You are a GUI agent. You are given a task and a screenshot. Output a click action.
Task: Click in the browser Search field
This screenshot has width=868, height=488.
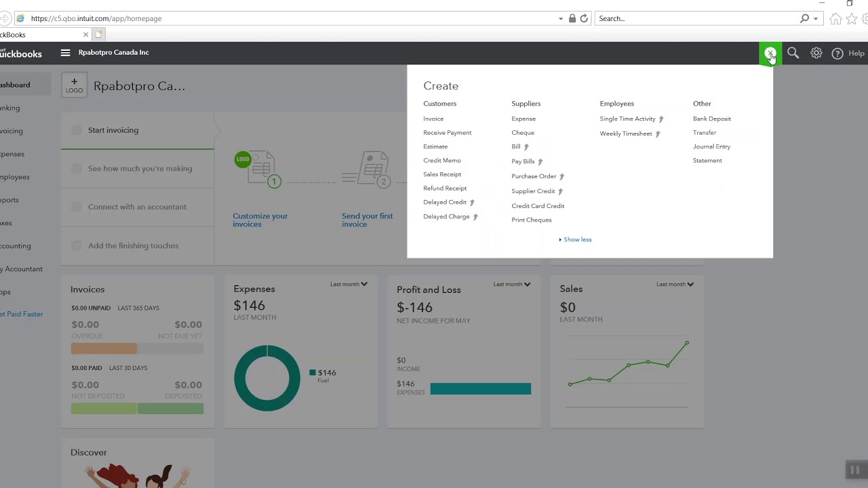coord(695,18)
